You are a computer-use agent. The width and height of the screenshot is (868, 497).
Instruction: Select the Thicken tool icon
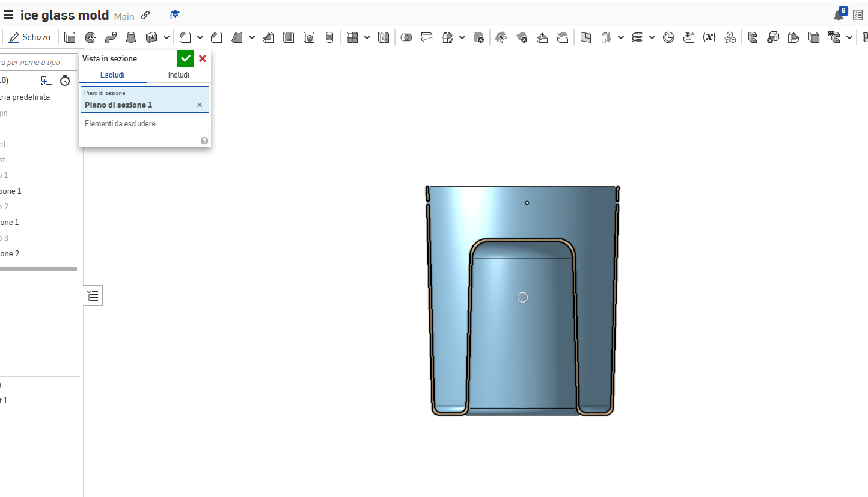pos(151,37)
